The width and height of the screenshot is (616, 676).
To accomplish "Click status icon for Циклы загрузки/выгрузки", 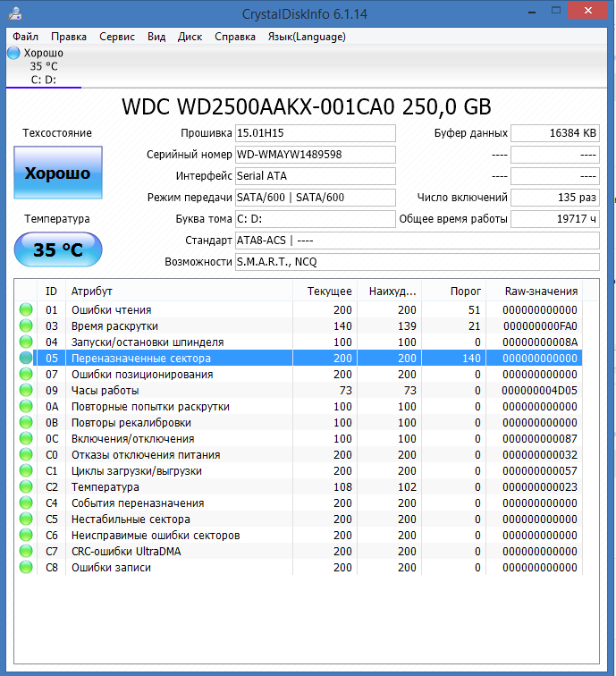I will click(x=26, y=470).
